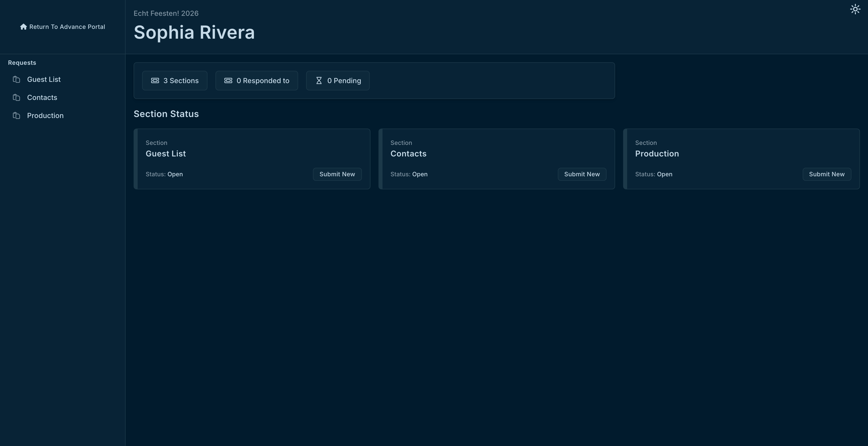Toggle light mode with sun icon
The image size is (868, 446).
click(855, 9)
